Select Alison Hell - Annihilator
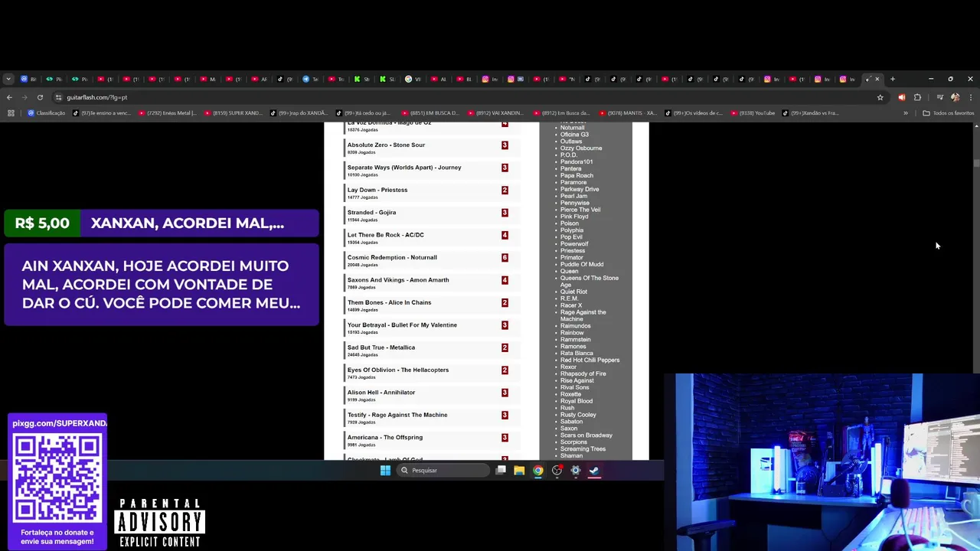Image resolution: width=980 pixels, height=551 pixels. [x=381, y=393]
